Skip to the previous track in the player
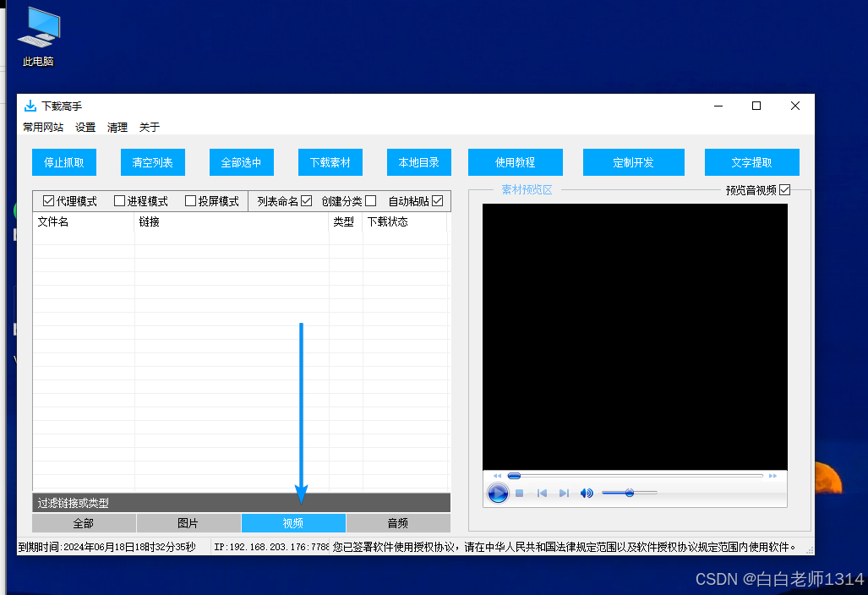The height and width of the screenshot is (595, 868). pos(542,493)
